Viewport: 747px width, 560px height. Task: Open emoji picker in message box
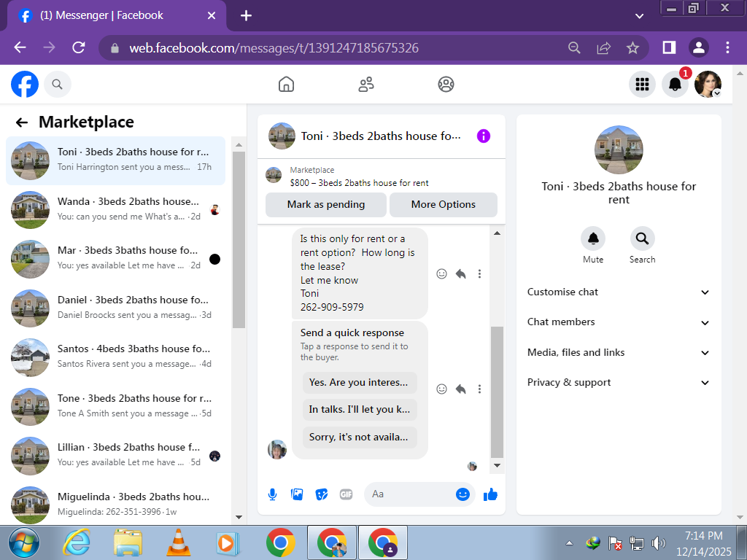tap(462, 494)
